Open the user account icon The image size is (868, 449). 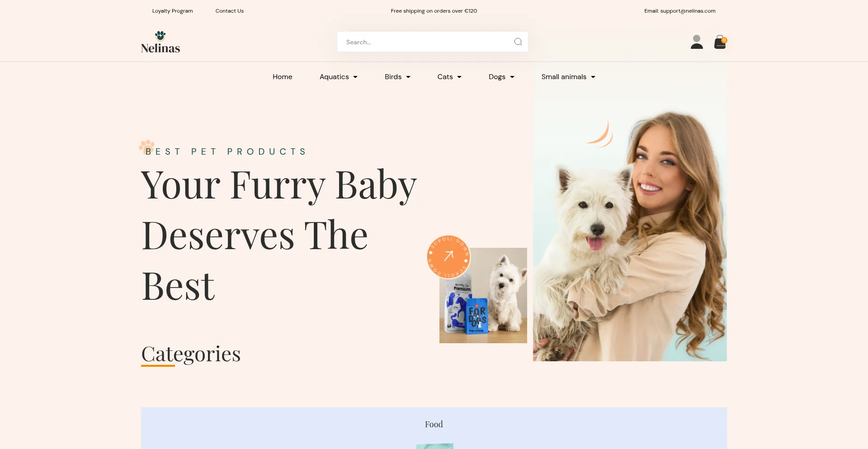pos(697,42)
